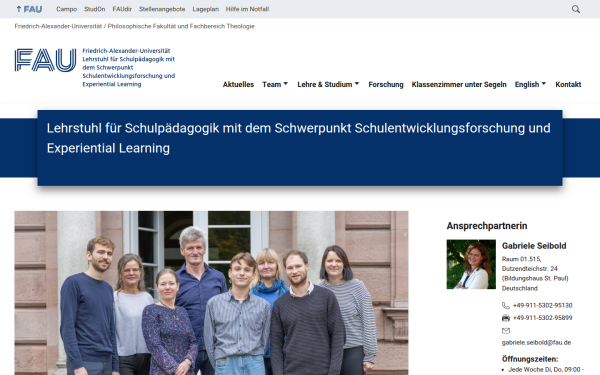Click the fax printer icon beside +49-911-5302-95899
The image size is (600, 375).
tap(505, 318)
